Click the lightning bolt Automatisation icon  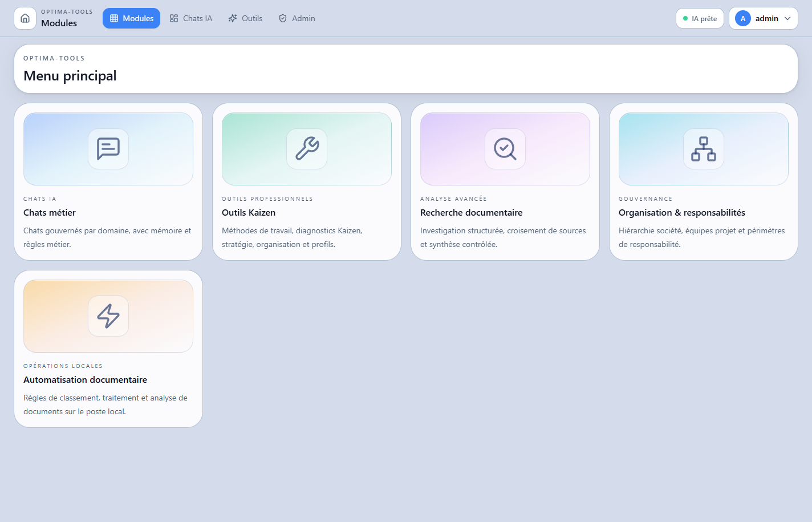tap(108, 316)
